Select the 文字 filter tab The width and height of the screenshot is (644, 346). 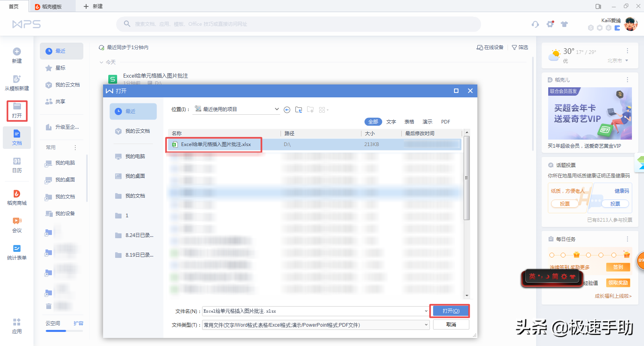[391, 122]
